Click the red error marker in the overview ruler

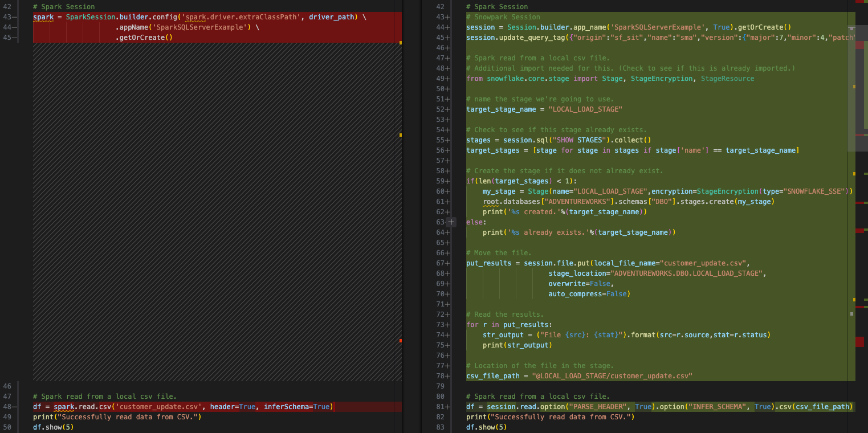[861, 342]
